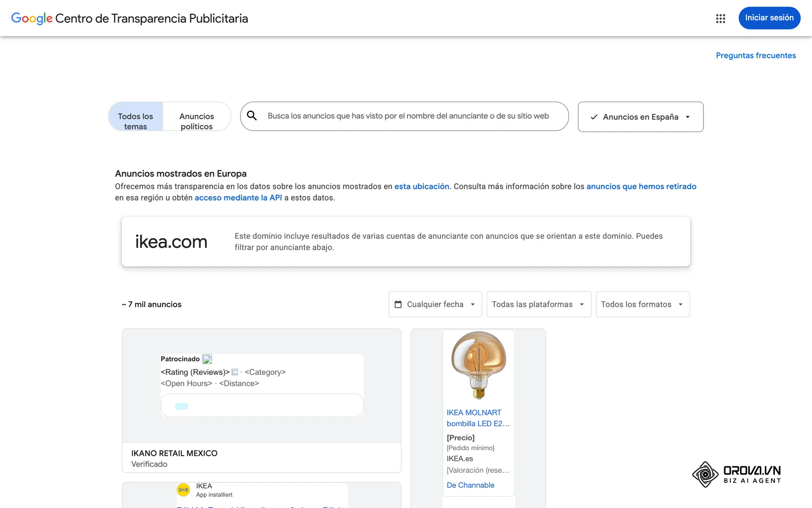Click the Patrocinado label in ad preview
Viewport: 812px width, 508px height.
point(180,359)
